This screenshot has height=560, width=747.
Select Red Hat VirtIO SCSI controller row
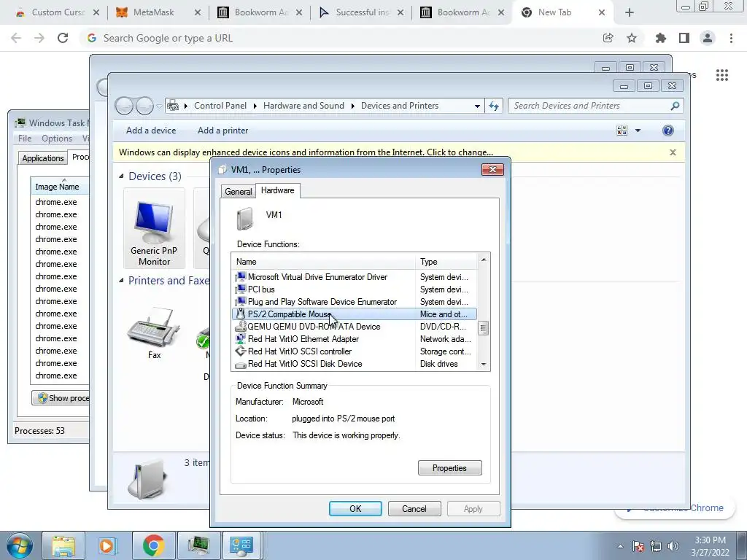point(354,351)
